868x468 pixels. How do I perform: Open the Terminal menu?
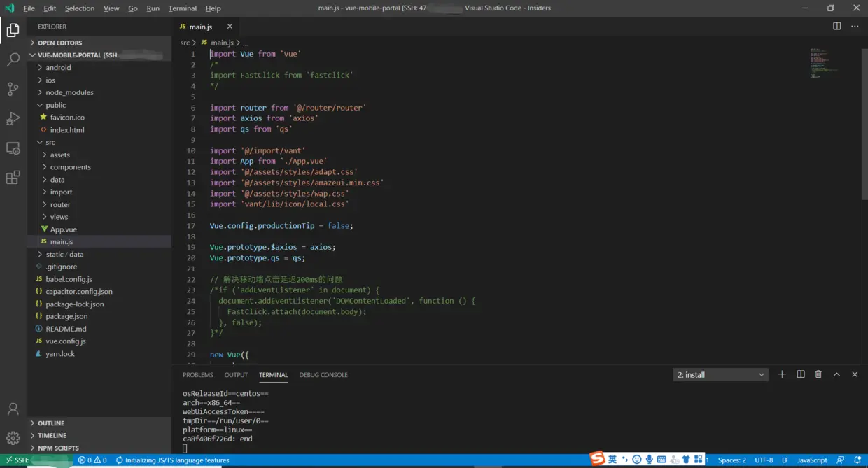(x=182, y=8)
